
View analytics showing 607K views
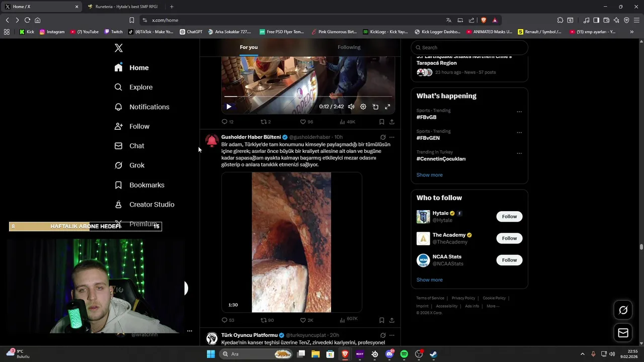tap(349, 320)
